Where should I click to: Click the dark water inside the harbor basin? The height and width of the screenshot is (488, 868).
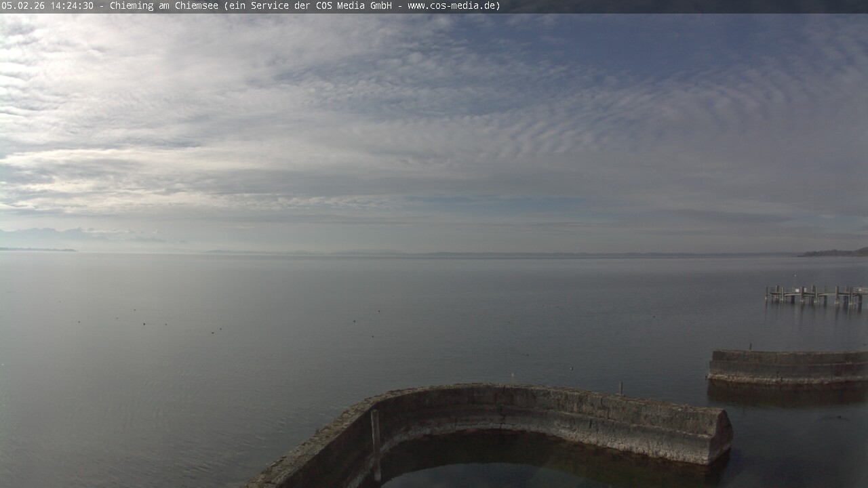[x=542, y=468]
